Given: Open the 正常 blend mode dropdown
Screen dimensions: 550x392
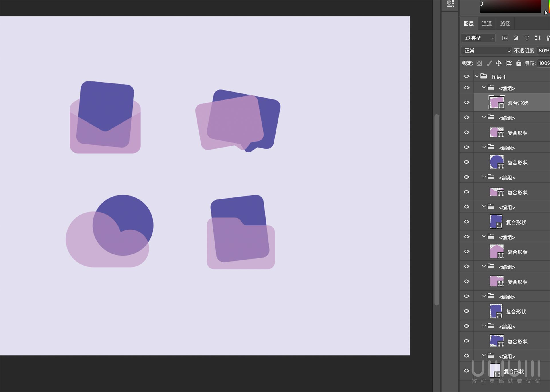Looking at the screenshot, I should click(487, 51).
